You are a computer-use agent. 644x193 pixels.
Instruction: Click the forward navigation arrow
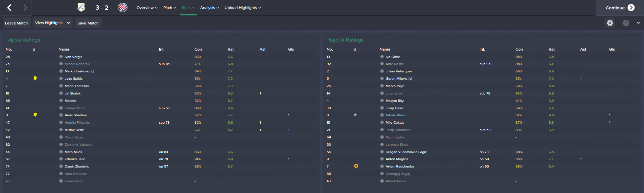pos(25,8)
